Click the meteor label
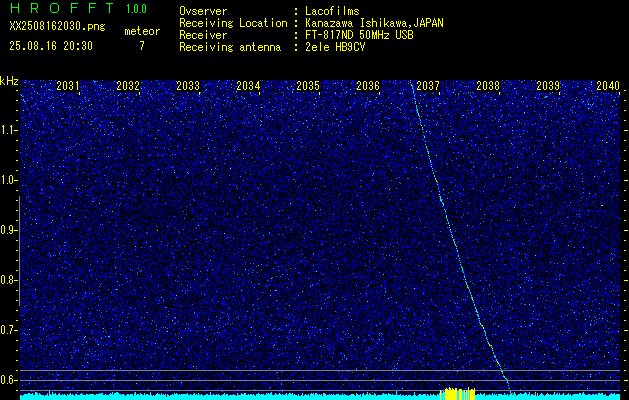Viewport: 629px width, 400px height. [142, 31]
